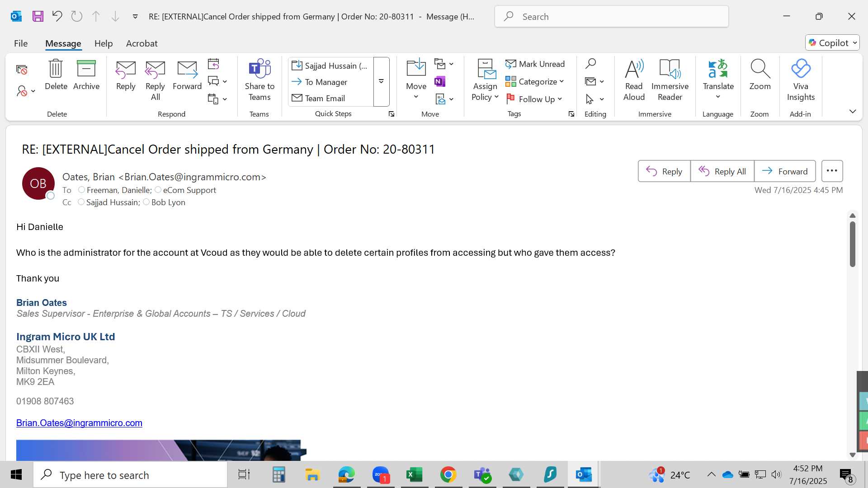Viewport: 868px width, 488px height.
Task: Send message to OneNote
Action: click(440, 81)
